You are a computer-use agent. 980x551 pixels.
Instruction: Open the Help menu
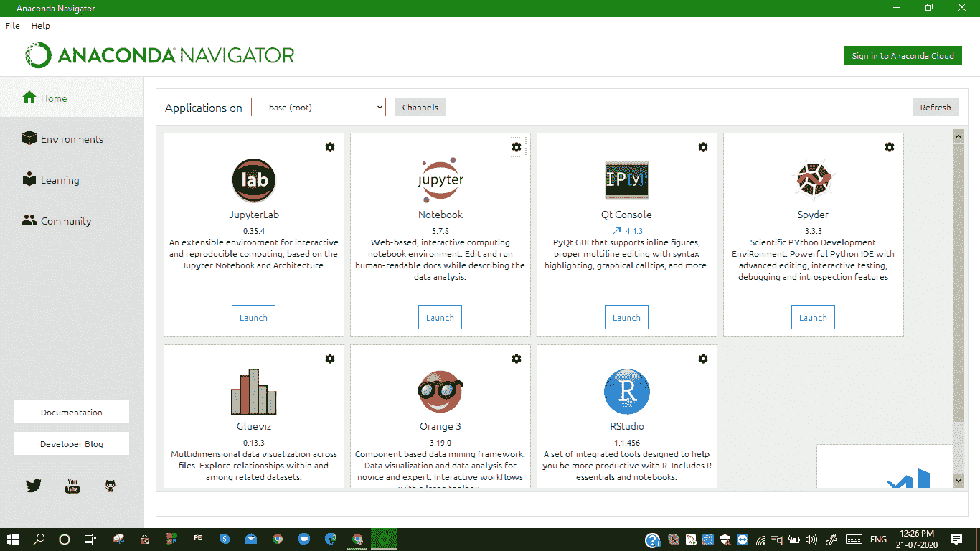click(x=41, y=25)
